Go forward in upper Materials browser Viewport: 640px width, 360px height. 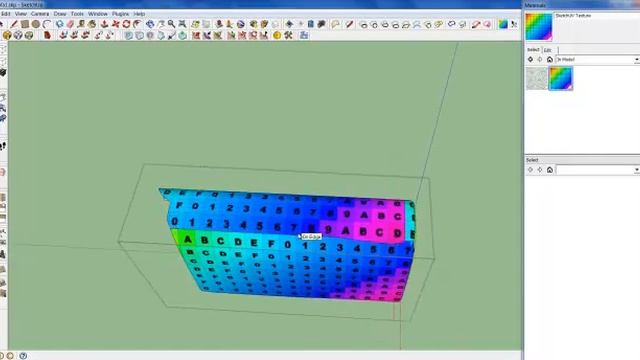click(x=540, y=60)
